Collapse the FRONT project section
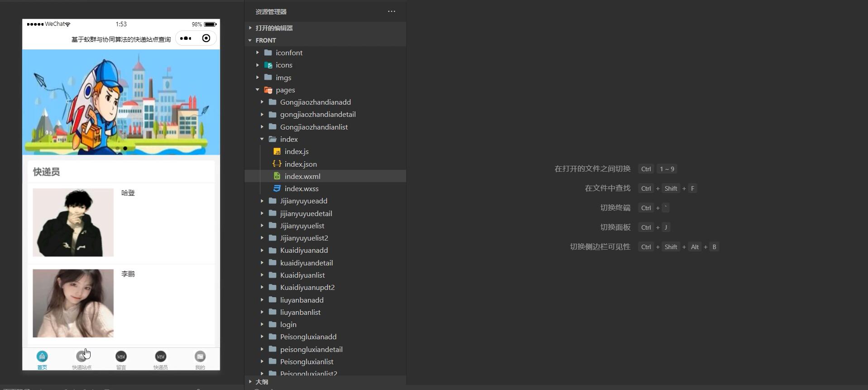Image resolution: width=868 pixels, height=390 pixels. click(x=250, y=40)
